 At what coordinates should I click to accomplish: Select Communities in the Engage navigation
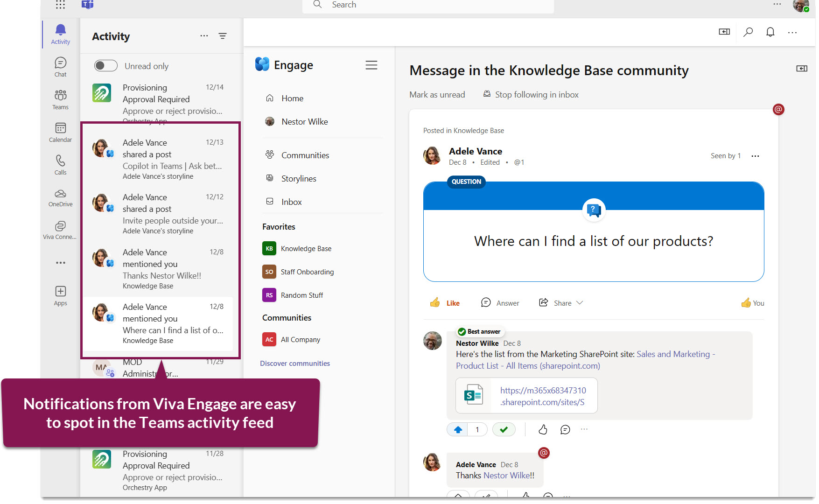coord(305,155)
